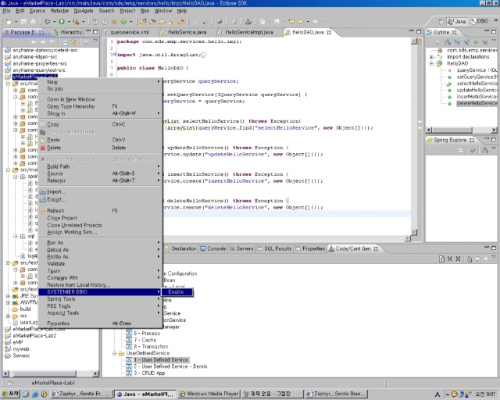
Task: Click the Open Perspective icon
Action: (441, 22)
